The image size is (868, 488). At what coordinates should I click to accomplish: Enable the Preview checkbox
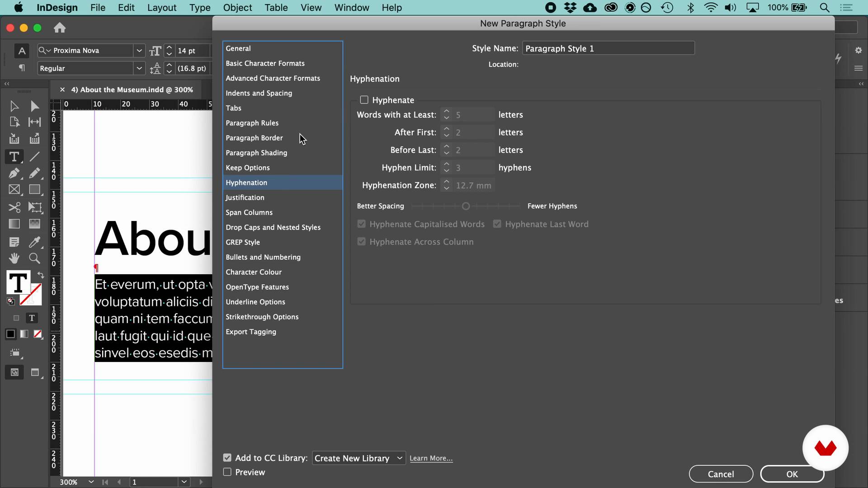click(x=227, y=472)
